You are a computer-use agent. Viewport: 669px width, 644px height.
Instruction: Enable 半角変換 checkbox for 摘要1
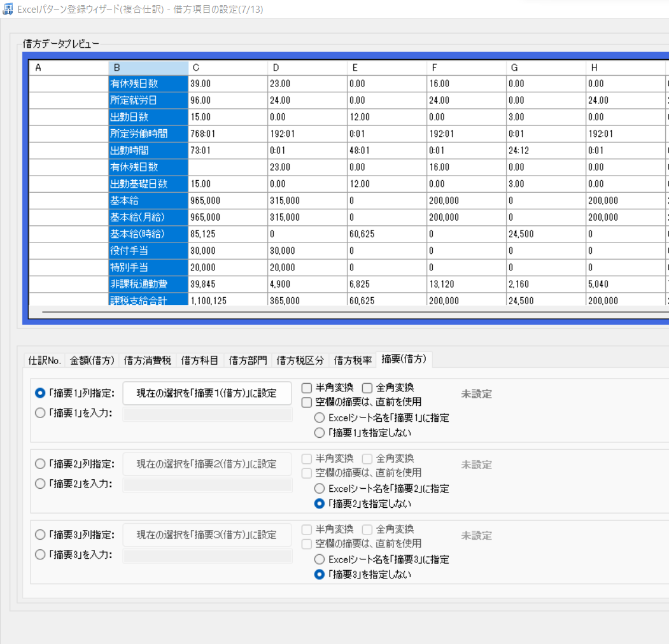[x=307, y=388]
